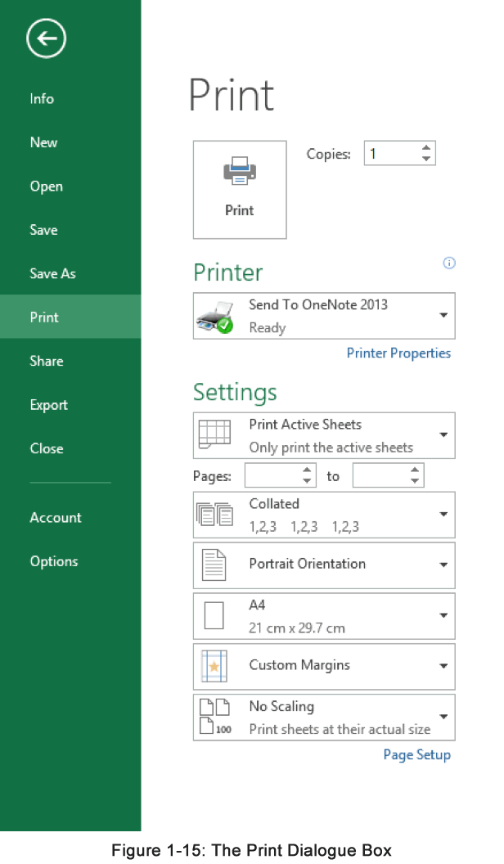Expand the Print Active Sheets dropdown
Image resolution: width=504 pixels, height=864 pixels.
click(x=443, y=435)
